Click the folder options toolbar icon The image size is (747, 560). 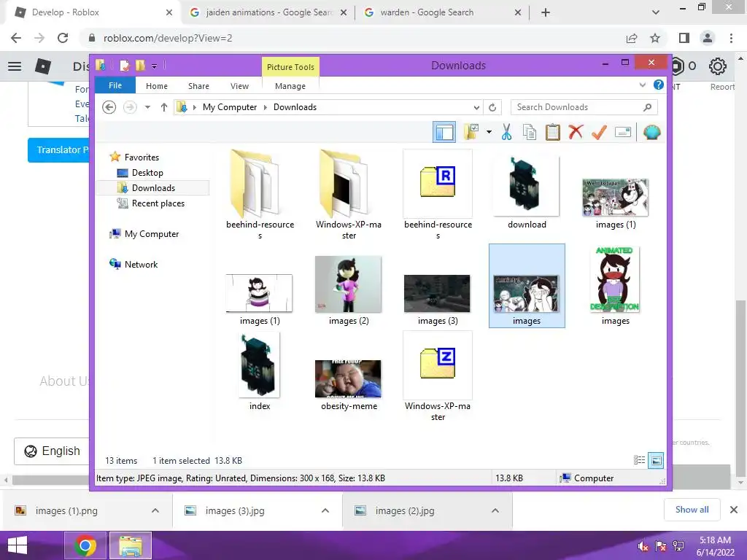[472, 132]
